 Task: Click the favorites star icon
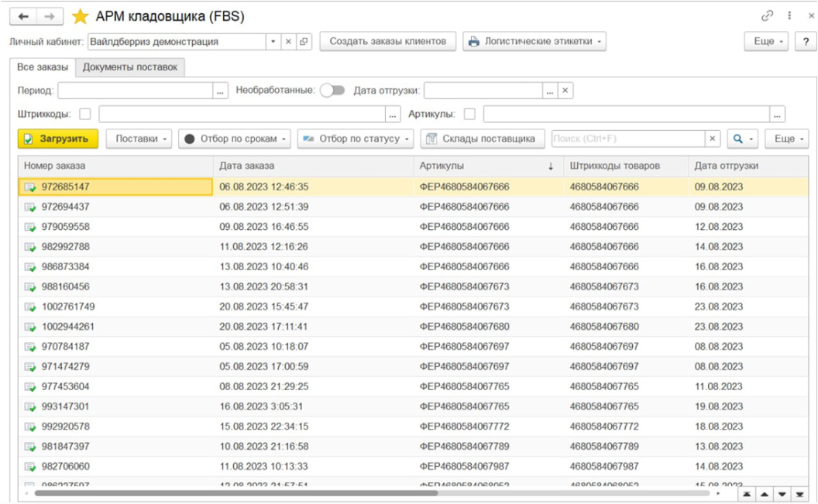coord(80,16)
